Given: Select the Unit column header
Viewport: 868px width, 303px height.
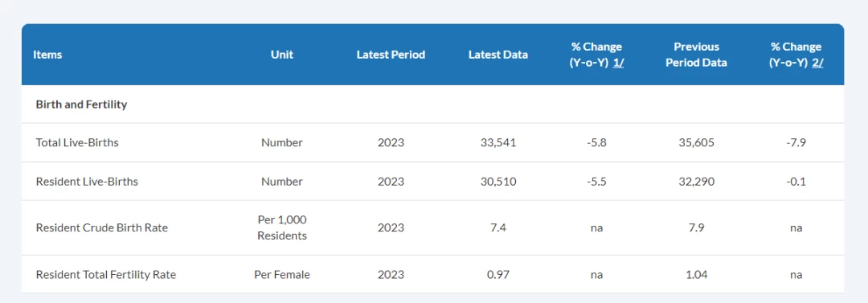Looking at the screenshot, I should tap(282, 55).
